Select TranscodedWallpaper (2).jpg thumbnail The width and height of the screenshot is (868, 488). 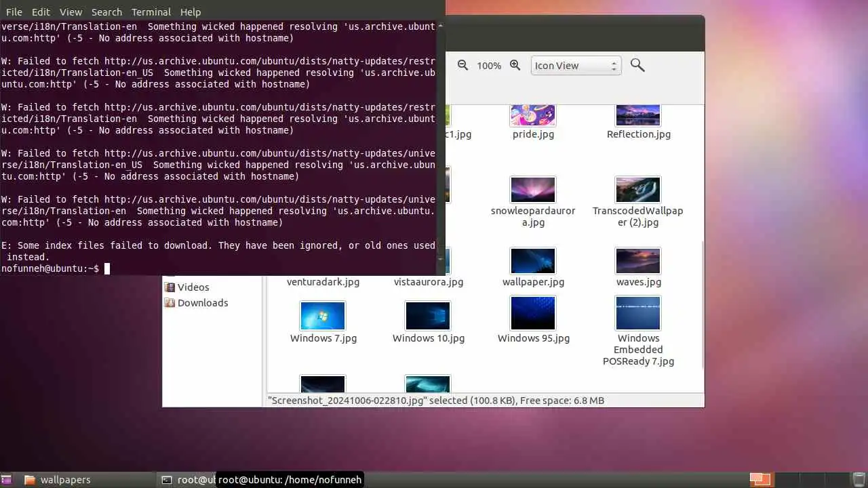(639, 190)
